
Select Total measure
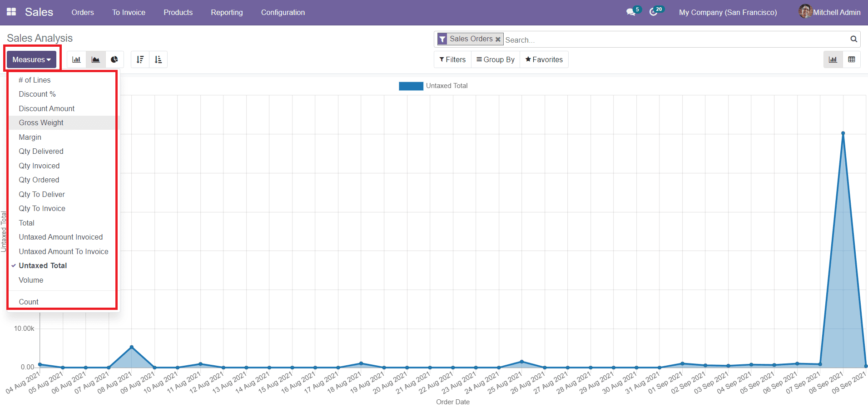pos(64,223)
